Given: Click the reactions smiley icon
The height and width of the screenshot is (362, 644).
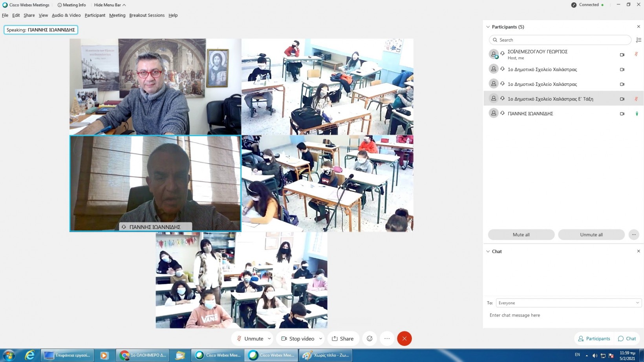Looking at the screenshot, I should tap(370, 338).
